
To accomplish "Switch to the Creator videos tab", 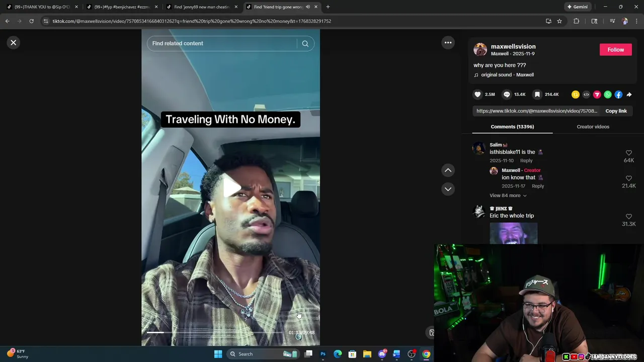I will pyautogui.click(x=593, y=127).
